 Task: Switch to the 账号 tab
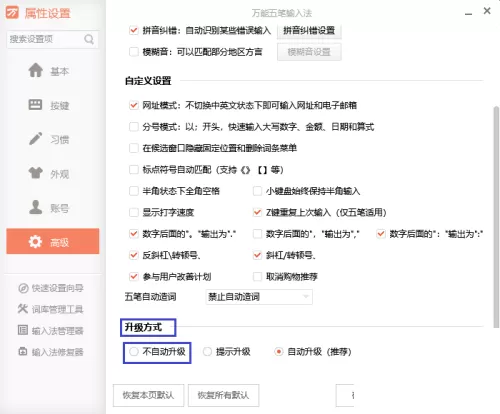[x=53, y=208]
